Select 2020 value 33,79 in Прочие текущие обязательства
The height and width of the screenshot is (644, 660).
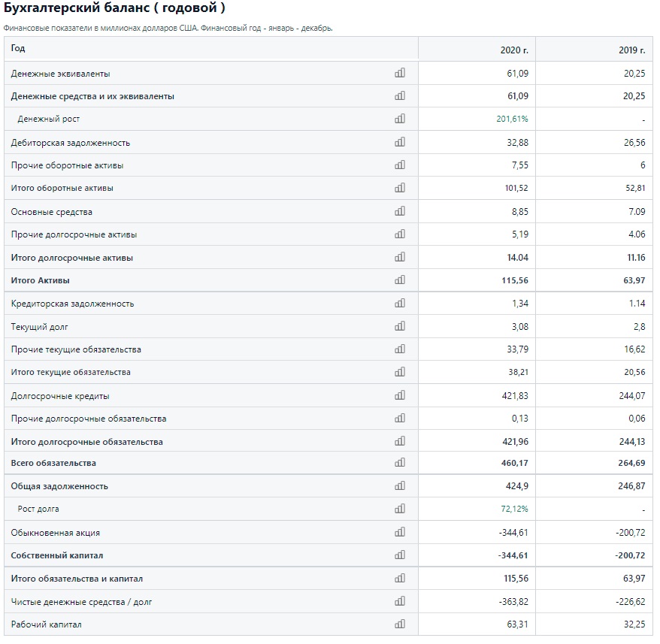[518, 349]
